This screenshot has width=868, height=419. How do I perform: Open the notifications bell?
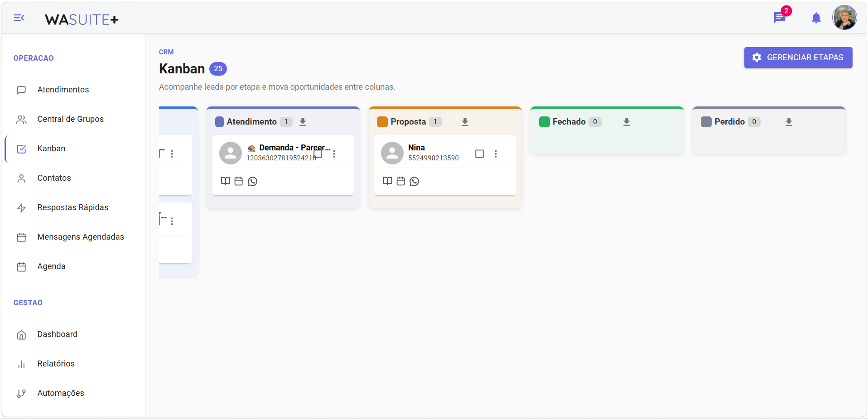[816, 18]
